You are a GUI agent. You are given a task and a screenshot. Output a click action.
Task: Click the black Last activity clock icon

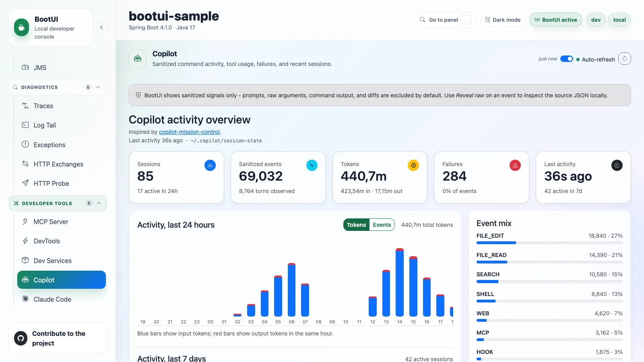[x=617, y=165]
